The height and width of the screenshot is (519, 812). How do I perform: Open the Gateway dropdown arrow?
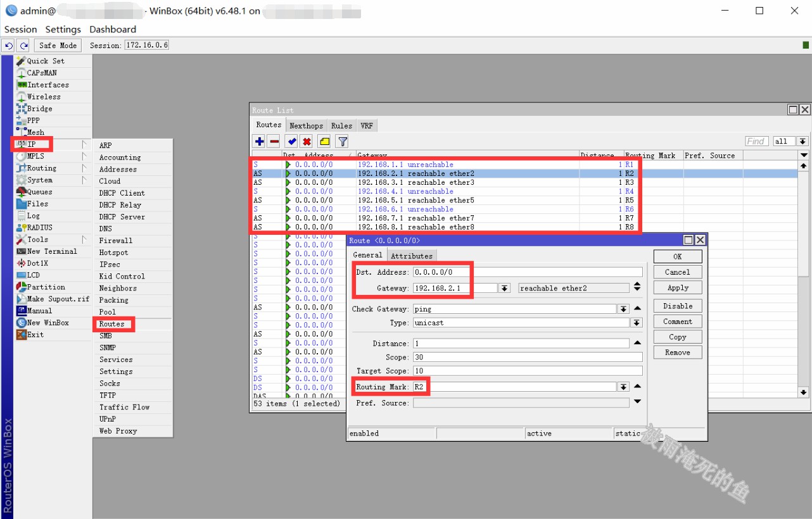pyautogui.click(x=505, y=288)
